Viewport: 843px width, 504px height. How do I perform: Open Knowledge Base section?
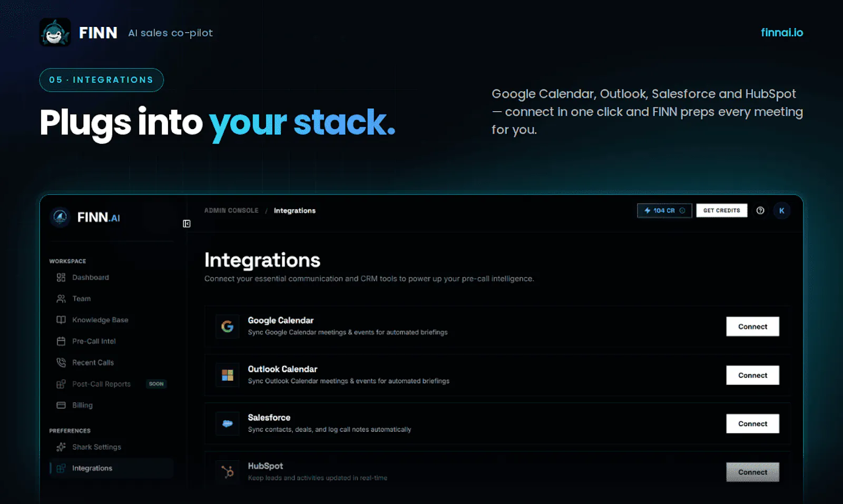[112, 320]
